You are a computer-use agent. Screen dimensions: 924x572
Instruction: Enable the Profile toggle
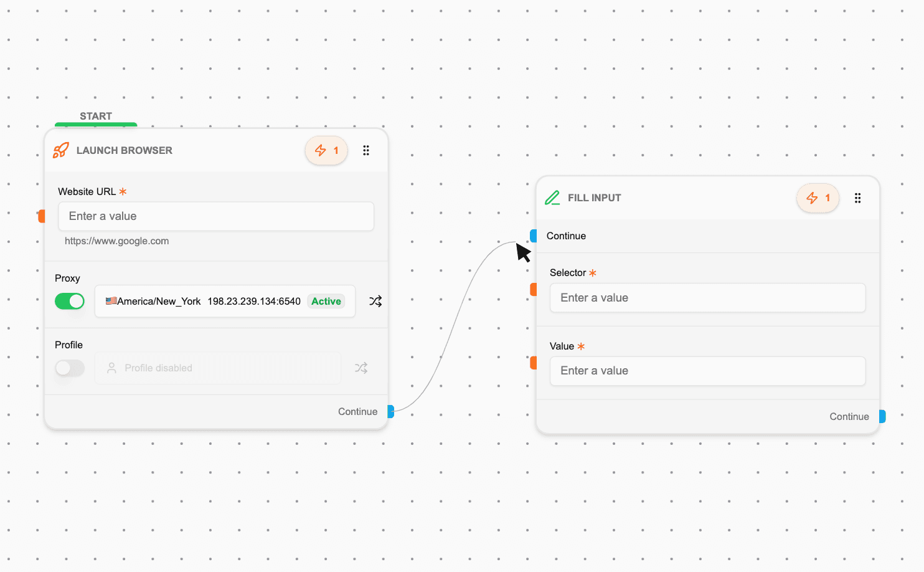point(69,368)
